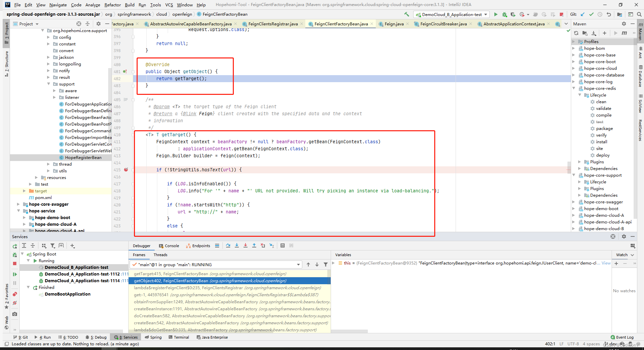This screenshot has width=644, height=350.
Task: Expand the 'this' variable in Variables
Action: click(x=333, y=263)
